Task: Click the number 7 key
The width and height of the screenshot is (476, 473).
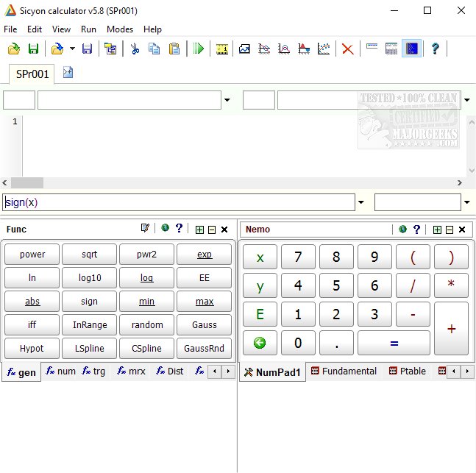Action: pyautogui.click(x=298, y=257)
